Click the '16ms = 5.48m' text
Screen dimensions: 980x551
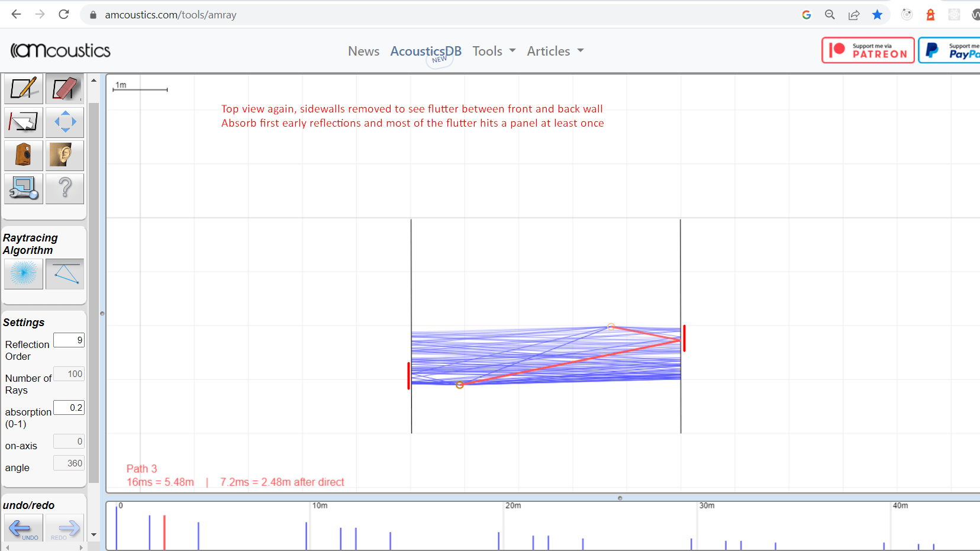pyautogui.click(x=160, y=482)
